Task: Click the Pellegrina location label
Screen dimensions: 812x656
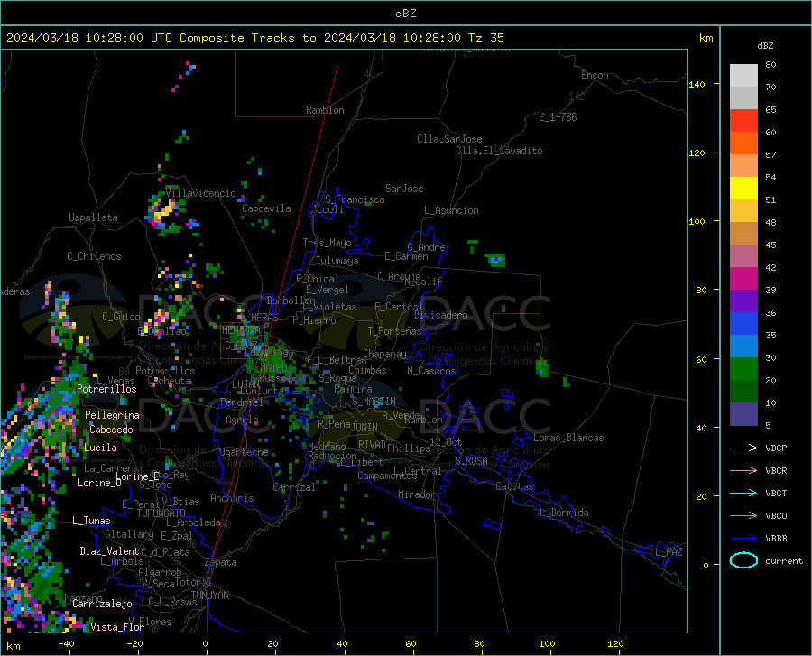Action: (112, 415)
